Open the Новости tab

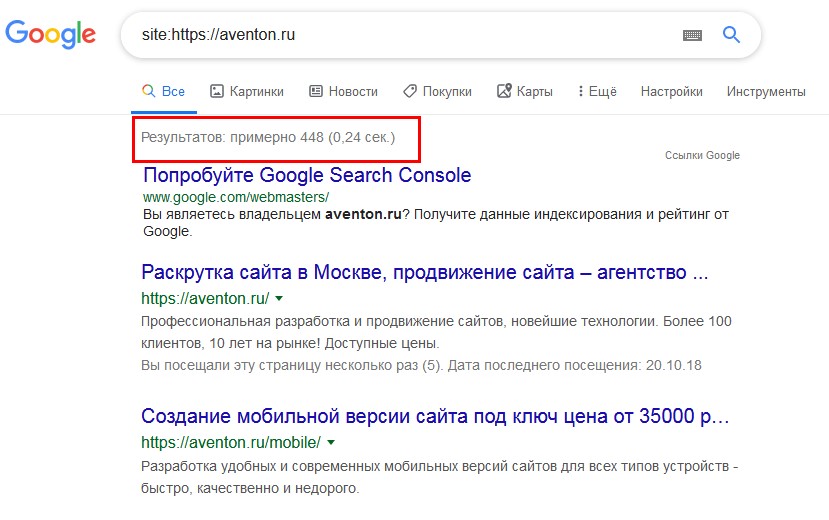(343, 91)
